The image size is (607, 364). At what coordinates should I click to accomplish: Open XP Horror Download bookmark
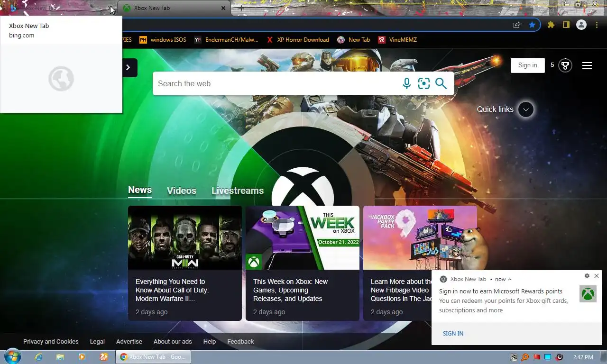[298, 40]
